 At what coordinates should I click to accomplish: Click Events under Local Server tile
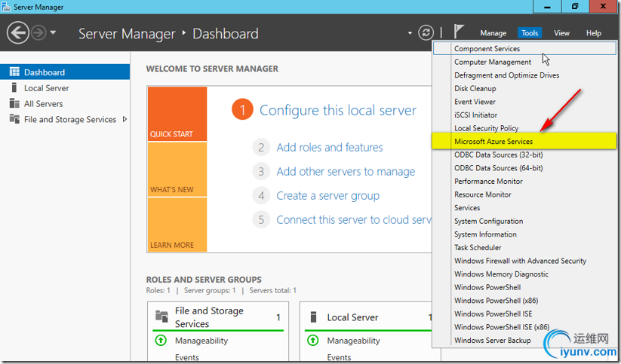(339, 357)
